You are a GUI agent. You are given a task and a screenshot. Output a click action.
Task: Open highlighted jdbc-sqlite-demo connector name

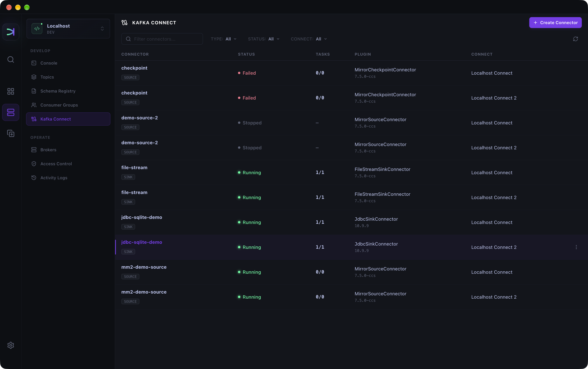coord(142,242)
